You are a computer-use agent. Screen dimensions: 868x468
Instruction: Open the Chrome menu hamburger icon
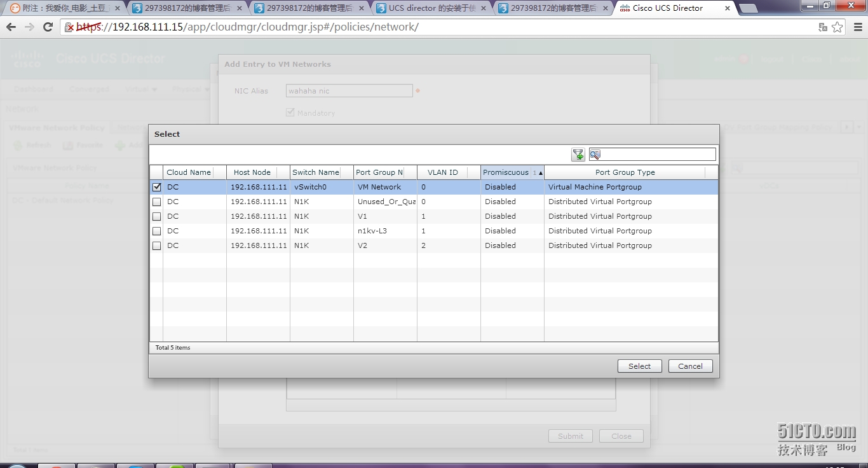[857, 27]
